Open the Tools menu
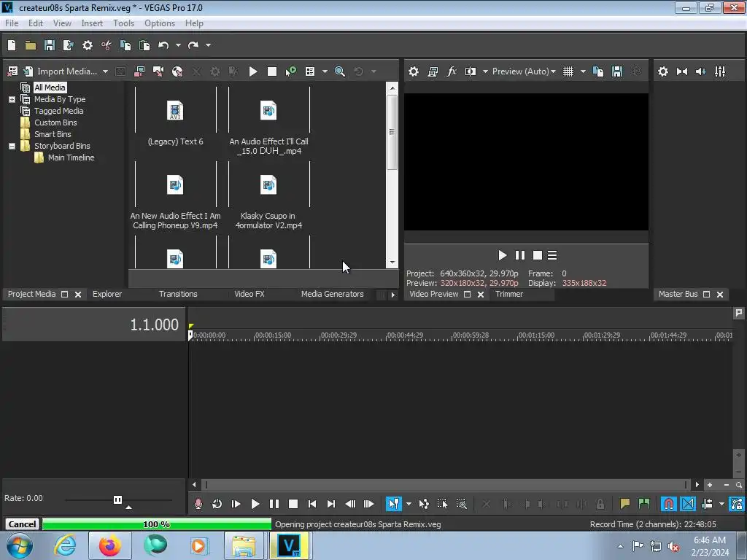The width and height of the screenshot is (747, 560). tap(123, 23)
